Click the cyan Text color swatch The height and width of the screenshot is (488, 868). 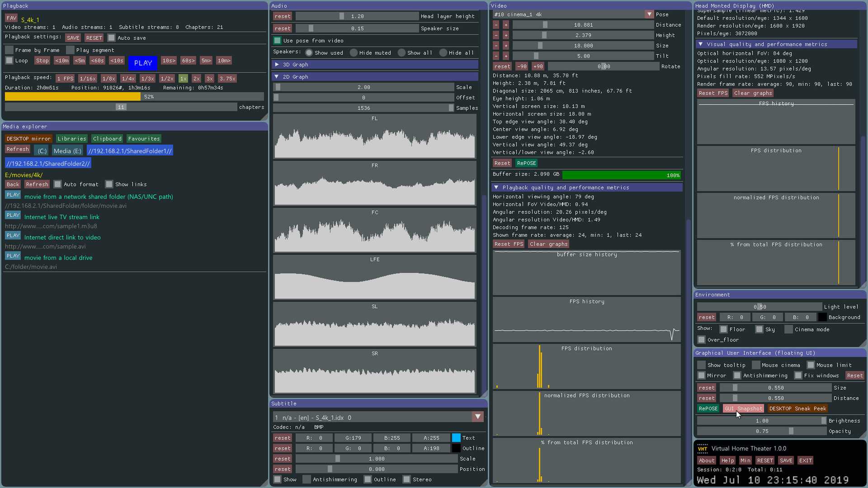[456, 438]
